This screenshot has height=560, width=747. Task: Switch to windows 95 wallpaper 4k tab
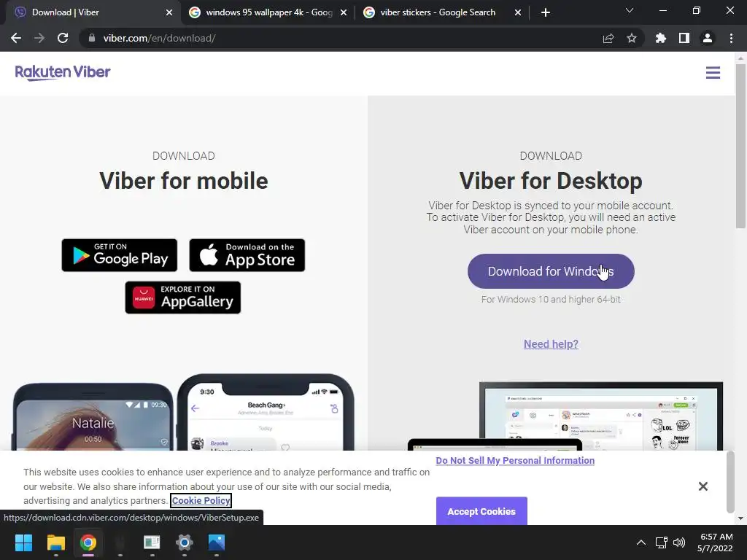tap(268, 12)
